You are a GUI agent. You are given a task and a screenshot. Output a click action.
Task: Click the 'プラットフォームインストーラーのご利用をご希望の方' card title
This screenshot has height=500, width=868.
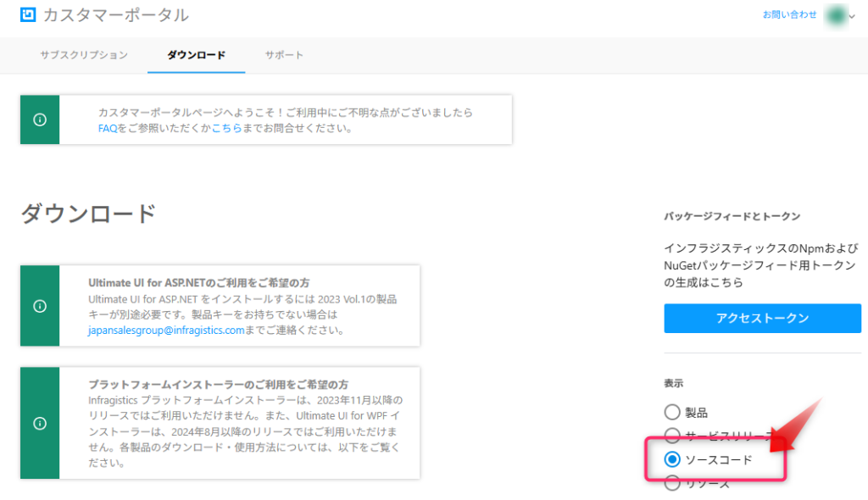[218, 384]
